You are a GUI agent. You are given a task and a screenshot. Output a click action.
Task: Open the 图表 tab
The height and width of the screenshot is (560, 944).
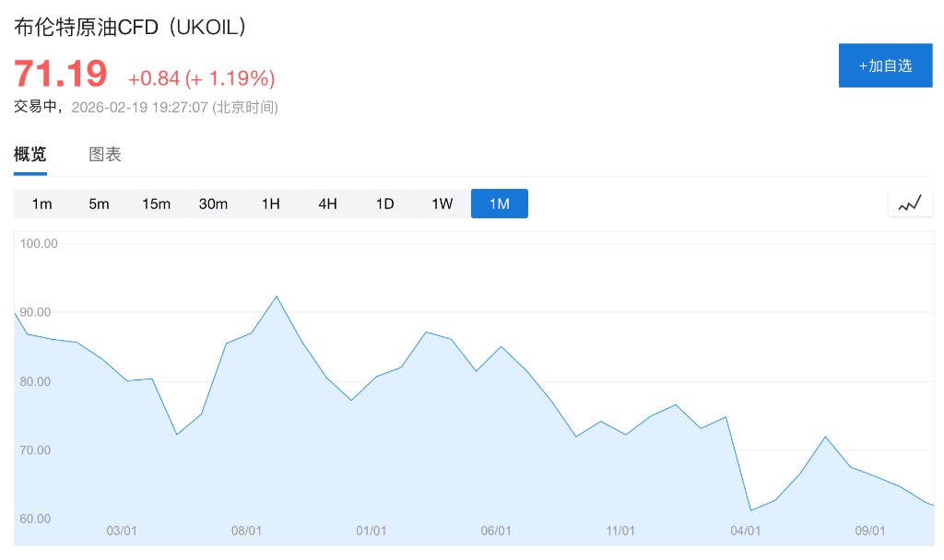[105, 155]
